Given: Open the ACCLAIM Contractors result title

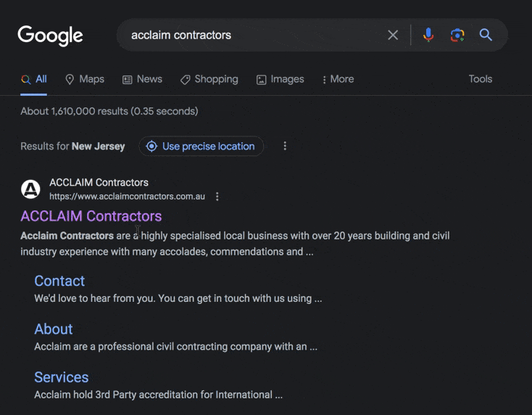Looking at the screenshot, I should pyautogui.click(x=91, y=216).
